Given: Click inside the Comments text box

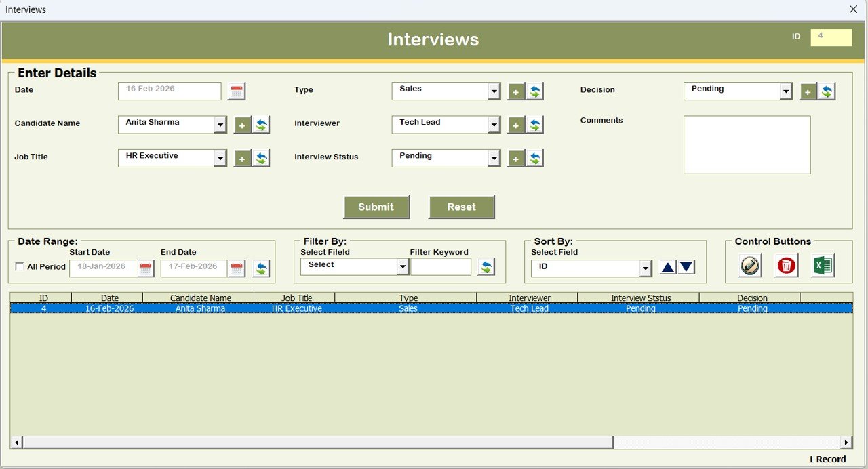Looking at the screenshot, I should click(747, 144).
